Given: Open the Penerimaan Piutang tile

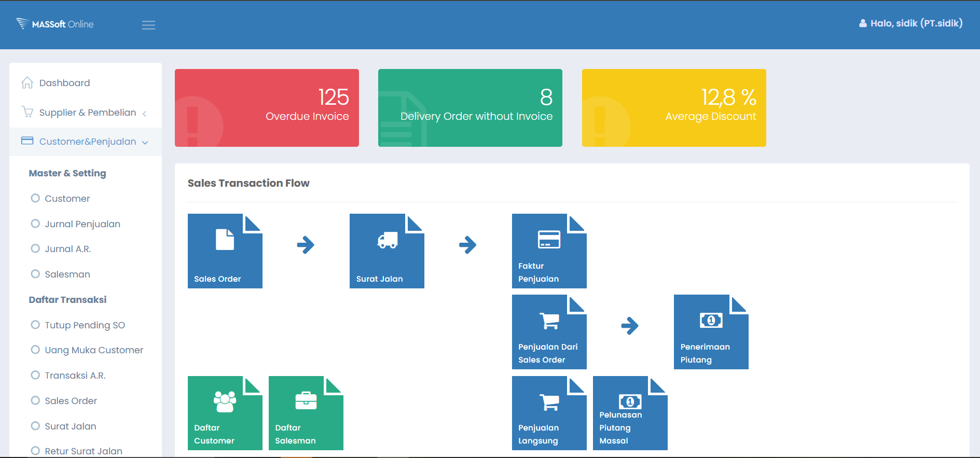Looking at the screenshot, I should [711, 332].
